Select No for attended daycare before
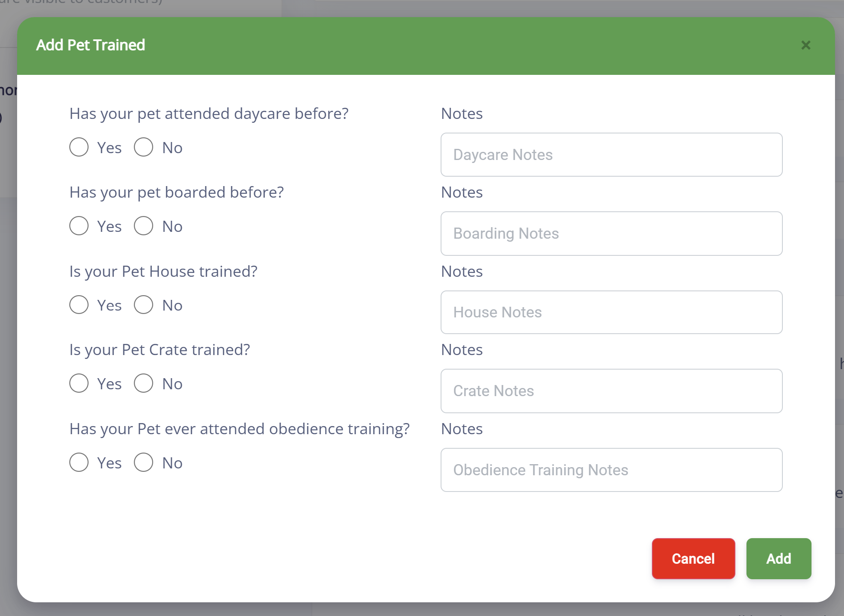 click(144, 147)
